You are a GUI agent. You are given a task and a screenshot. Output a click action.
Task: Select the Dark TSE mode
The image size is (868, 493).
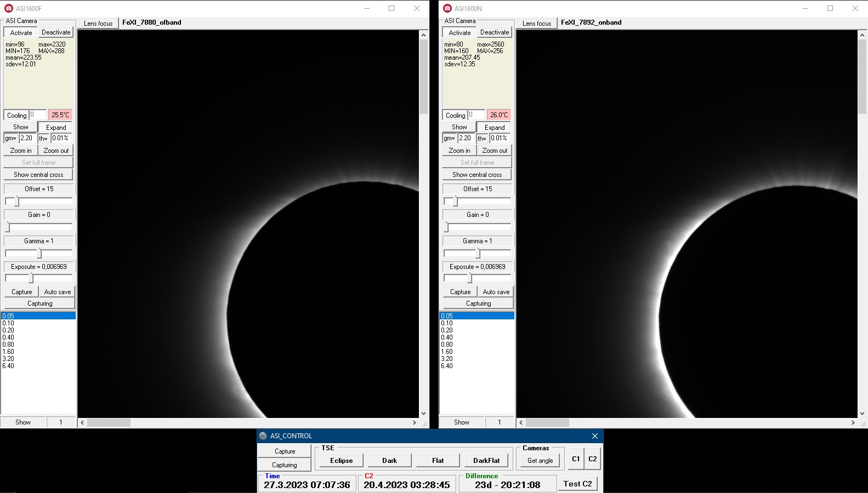[390, 461]
